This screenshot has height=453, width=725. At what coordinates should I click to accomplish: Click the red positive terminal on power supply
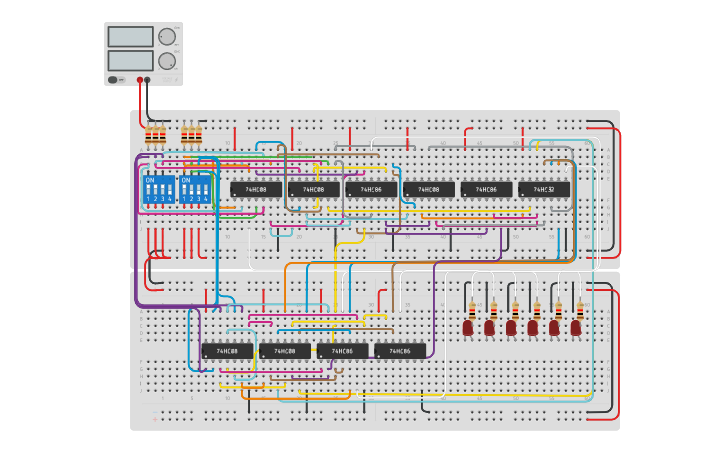click(x=140, y=79)
